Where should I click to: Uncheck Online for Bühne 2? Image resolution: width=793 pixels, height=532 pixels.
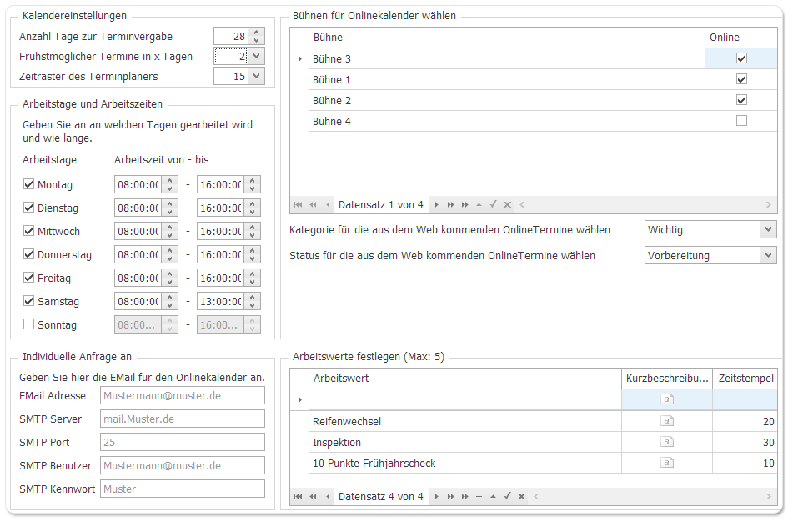pos(741,99)
